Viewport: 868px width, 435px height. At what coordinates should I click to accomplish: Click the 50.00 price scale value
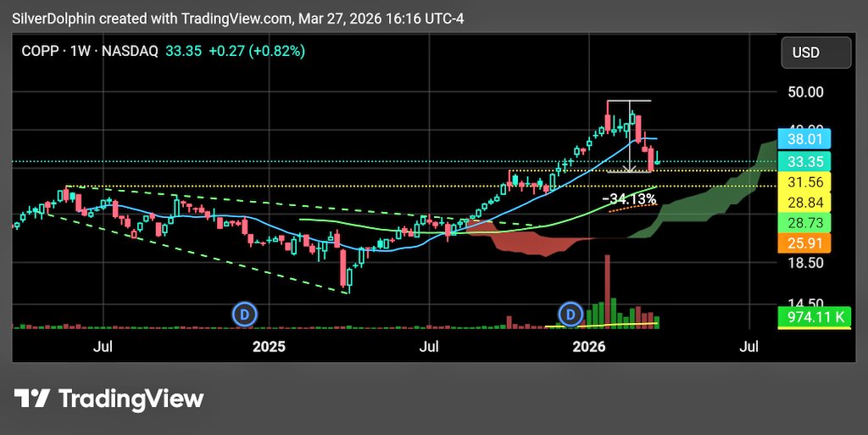pyautogui.click(x=805, y=92)
